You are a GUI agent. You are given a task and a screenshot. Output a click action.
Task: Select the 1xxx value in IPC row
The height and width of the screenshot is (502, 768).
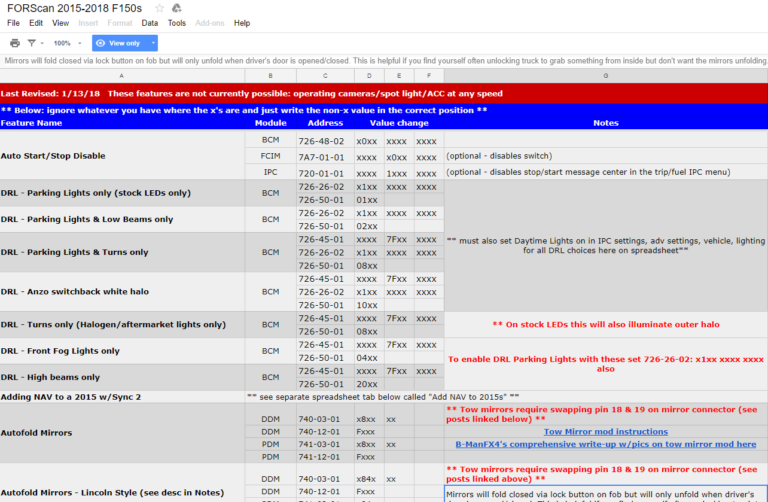399,173
